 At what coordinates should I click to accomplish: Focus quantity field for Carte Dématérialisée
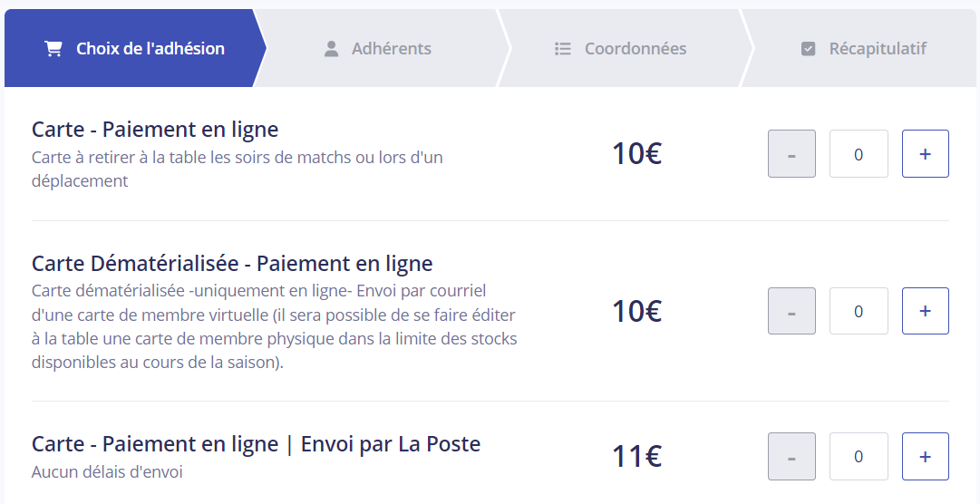coord(859,311)
